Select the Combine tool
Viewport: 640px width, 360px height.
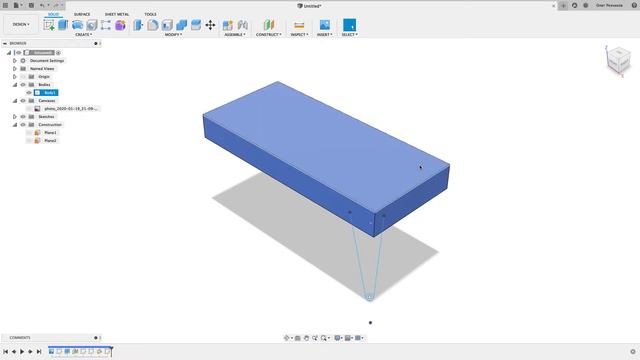pyautogui.click(x=182, y=25)
